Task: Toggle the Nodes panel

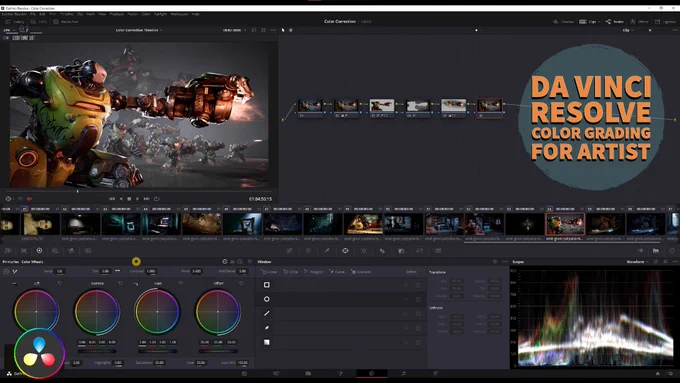Action: [x=615, y=21]
